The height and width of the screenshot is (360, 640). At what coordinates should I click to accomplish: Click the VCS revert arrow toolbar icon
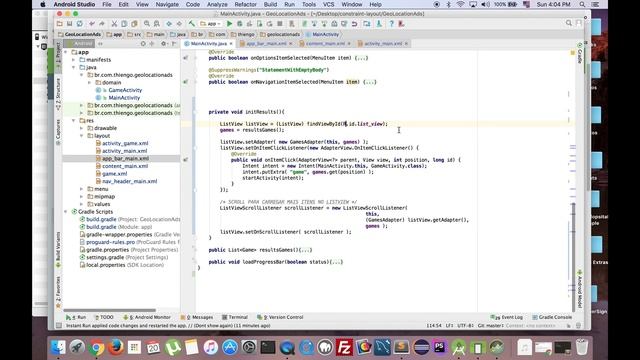(354, 24)
